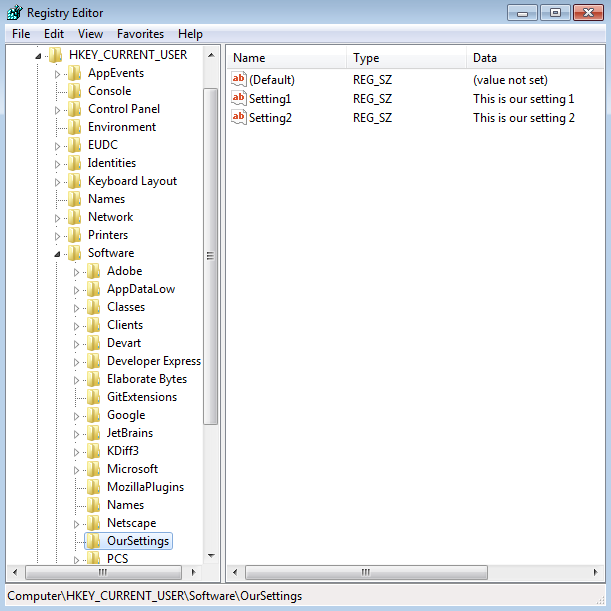Click the Console folder icon

point(75,91)
